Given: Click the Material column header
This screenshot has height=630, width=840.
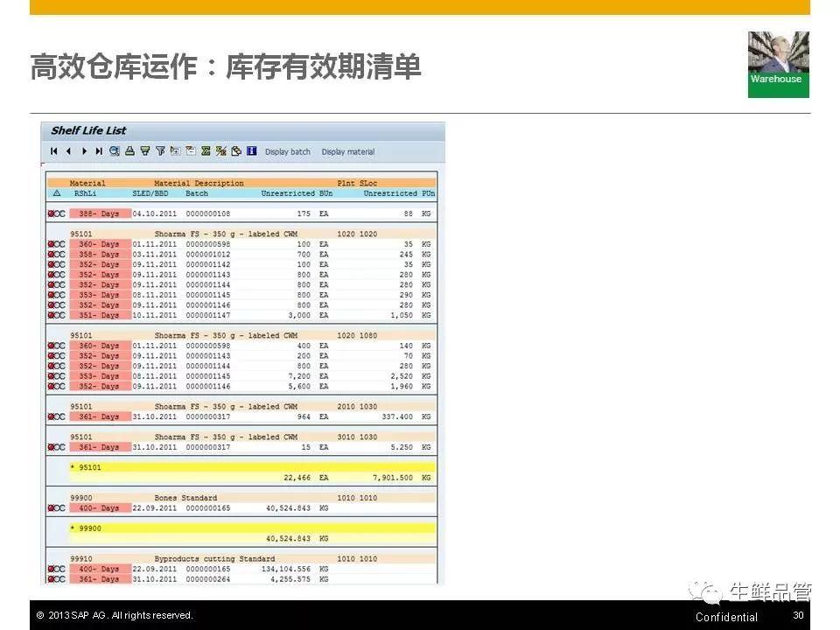Looking at the screenshot, I should pyautogui.click(x=87, y=184).
